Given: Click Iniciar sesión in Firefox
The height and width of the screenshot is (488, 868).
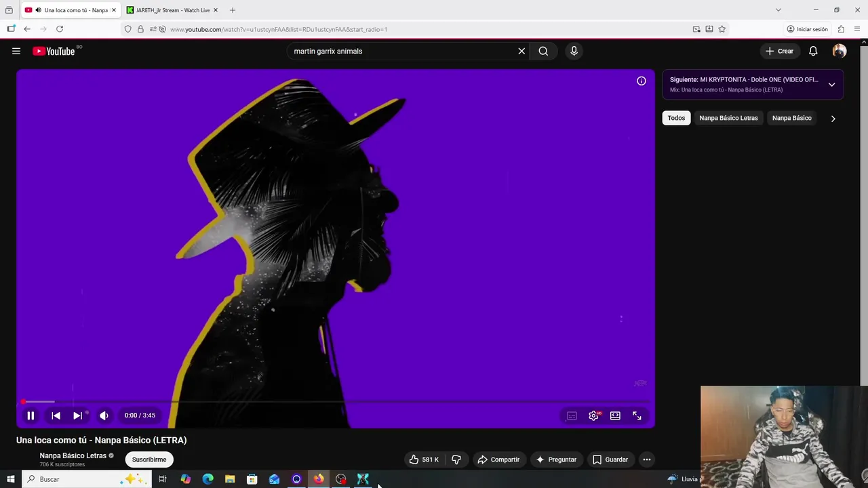Looking at the screenshot, I should 808,29.
